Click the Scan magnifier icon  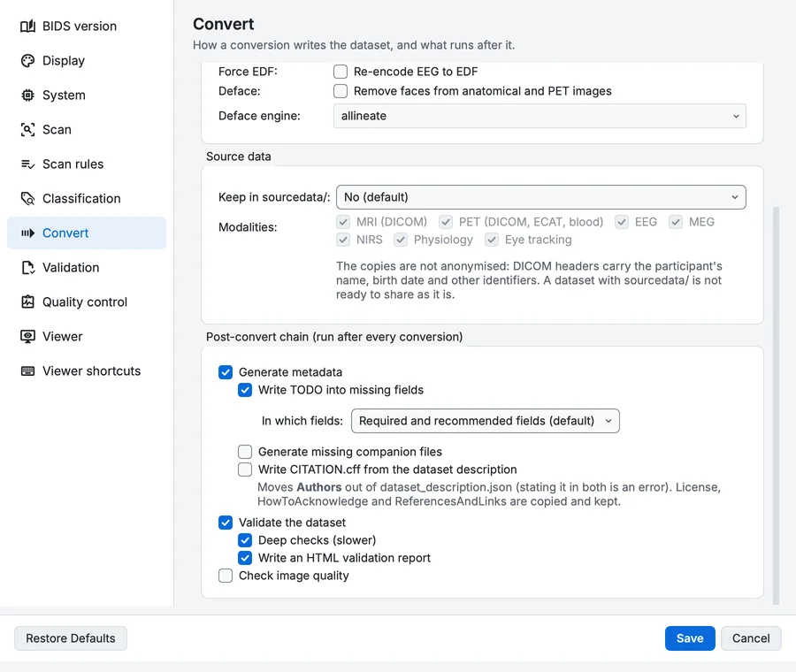[x=28, y=129]
